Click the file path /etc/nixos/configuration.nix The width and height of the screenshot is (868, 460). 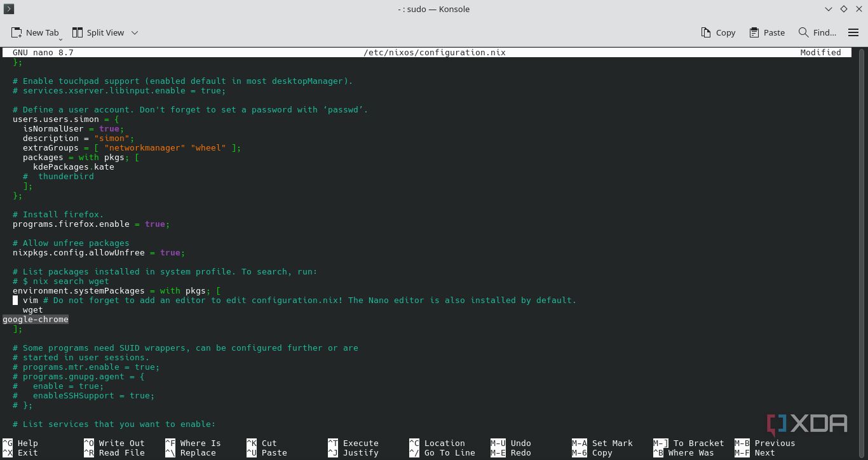pyautogui.click(x=435, y=52)
